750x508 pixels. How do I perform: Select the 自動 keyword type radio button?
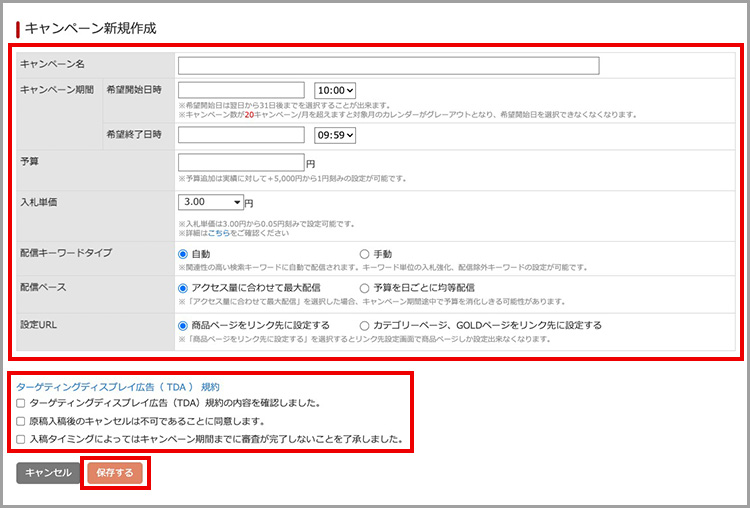(x=183, y=255)
